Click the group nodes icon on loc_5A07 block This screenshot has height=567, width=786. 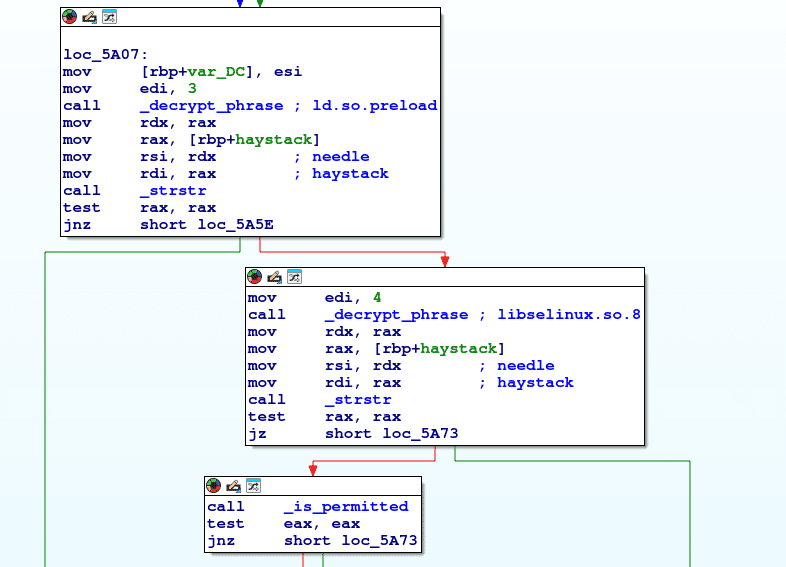[x=109, y=17]
